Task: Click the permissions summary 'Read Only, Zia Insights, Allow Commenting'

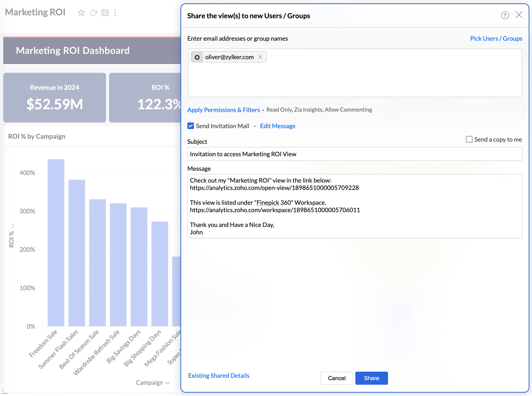Action: (319, 110)
